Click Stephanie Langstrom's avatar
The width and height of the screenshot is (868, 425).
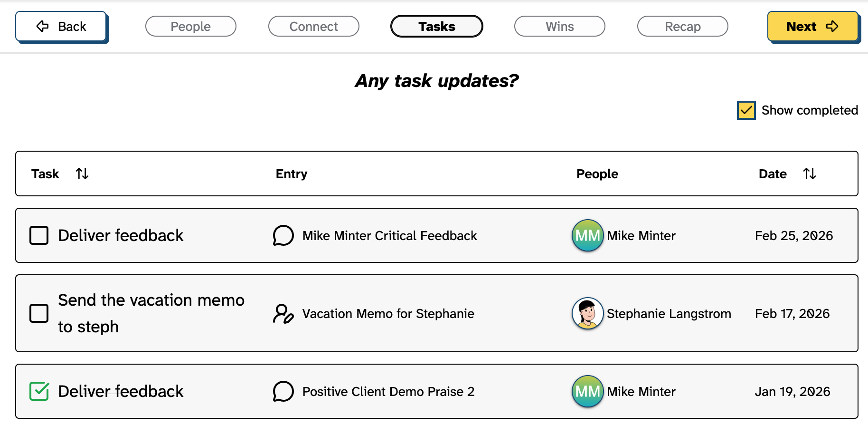pos(587,313)
